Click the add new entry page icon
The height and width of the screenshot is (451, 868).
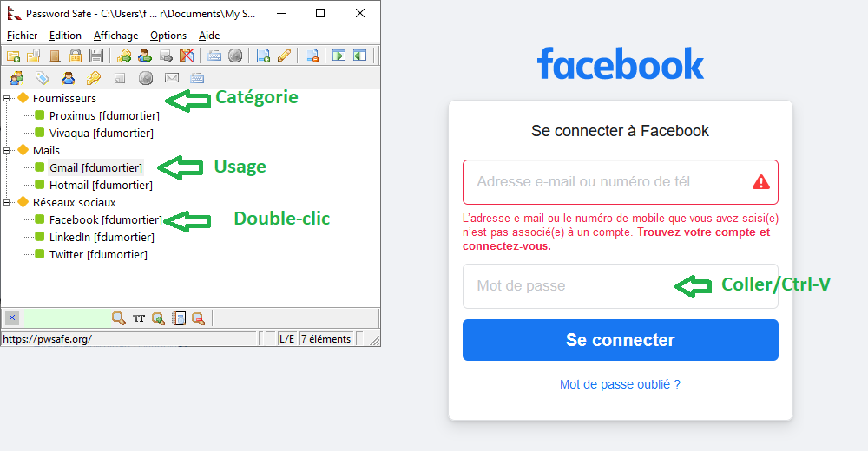[263, 56]
